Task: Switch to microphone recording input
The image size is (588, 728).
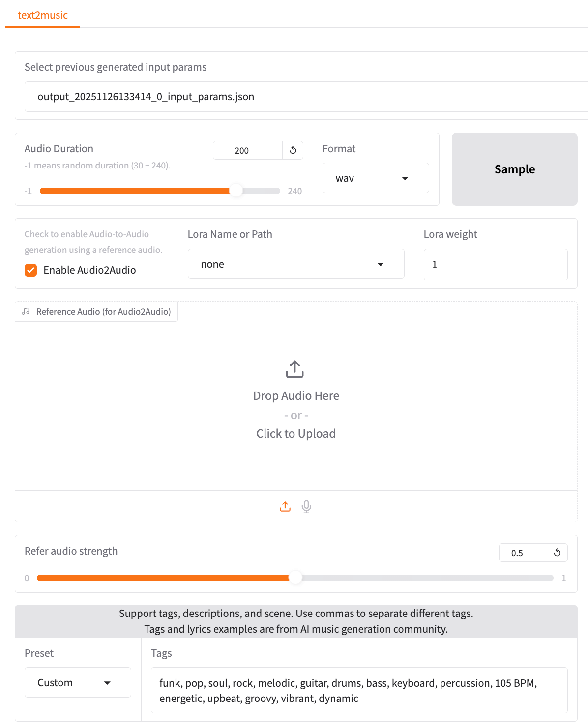Action: [306, 506]
